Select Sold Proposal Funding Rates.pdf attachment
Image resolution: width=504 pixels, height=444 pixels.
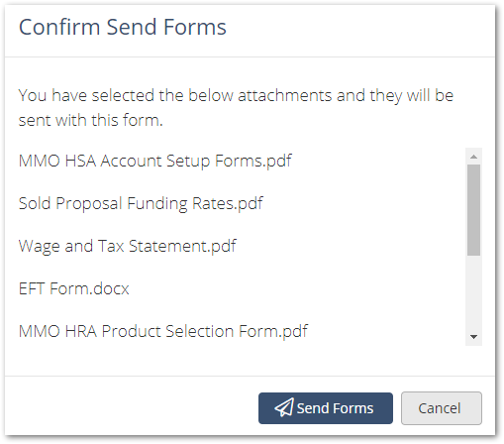pos(141,203)
